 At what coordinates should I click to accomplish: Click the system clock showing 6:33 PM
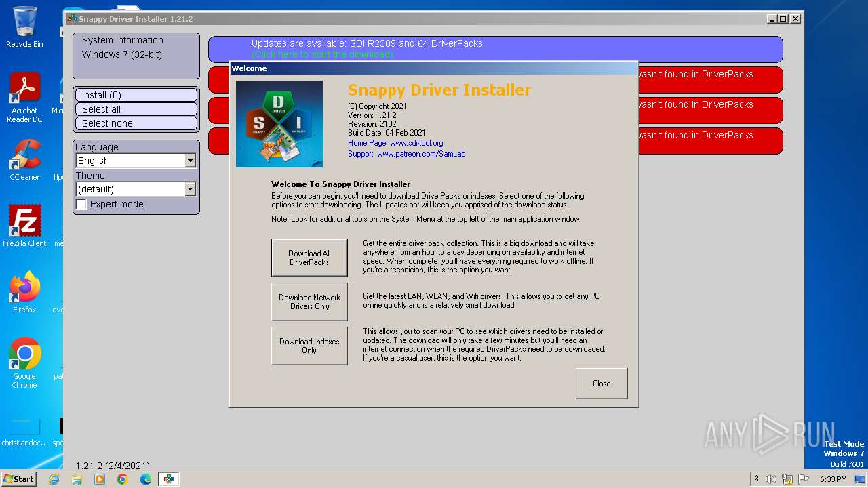[x=833, y=479]
